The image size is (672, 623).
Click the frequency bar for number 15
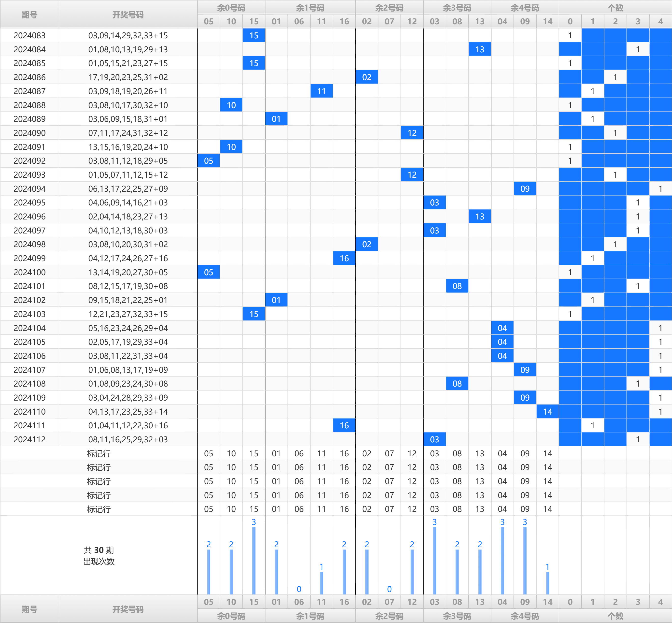(x=254, y=561)
